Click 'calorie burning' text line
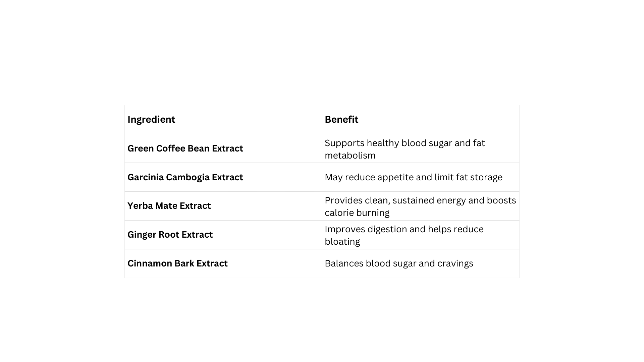 [x=357, y=213]
